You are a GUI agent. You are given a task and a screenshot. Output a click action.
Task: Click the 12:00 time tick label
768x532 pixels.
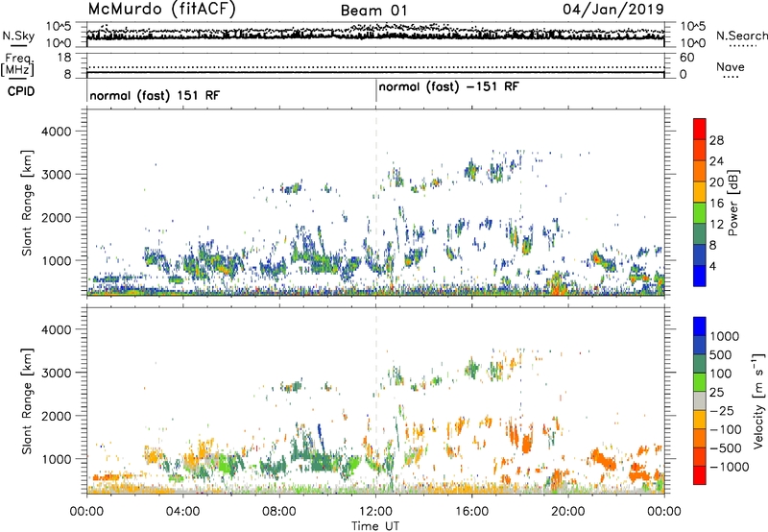[x=375, y=512]
